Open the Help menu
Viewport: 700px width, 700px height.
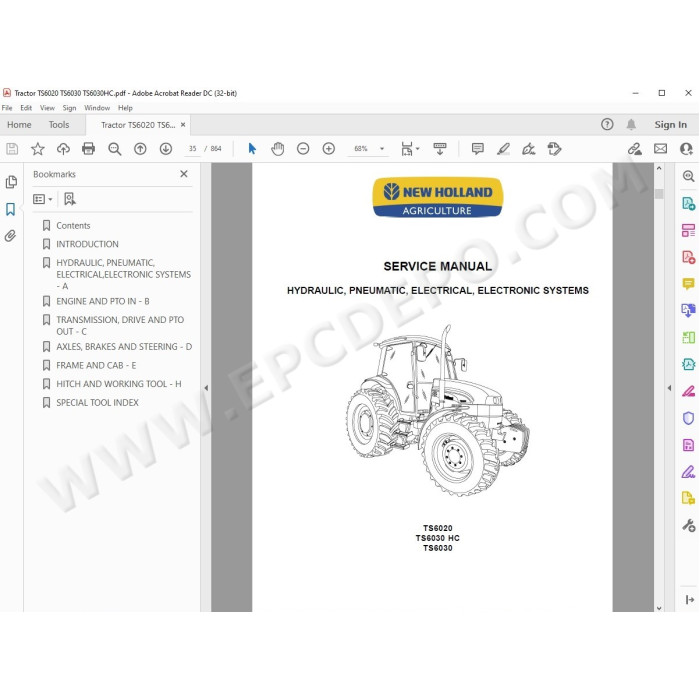pos(125,108)
